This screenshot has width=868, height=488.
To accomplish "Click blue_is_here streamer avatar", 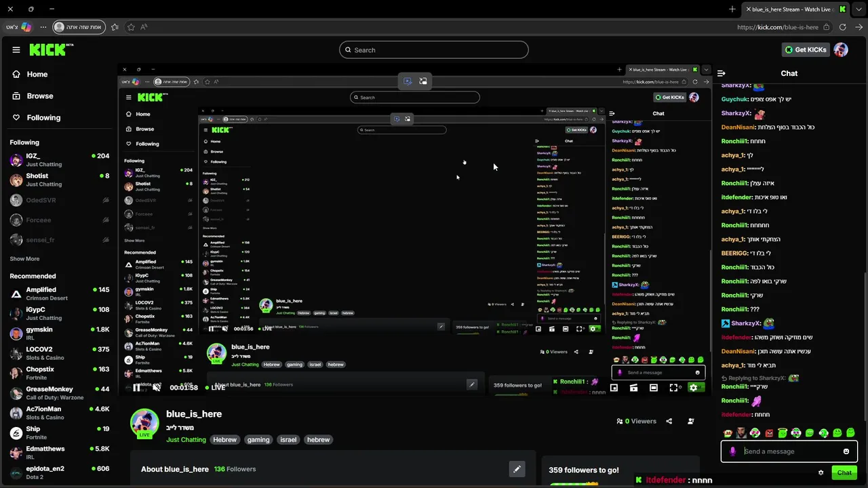I will click(x=144, y=423).
